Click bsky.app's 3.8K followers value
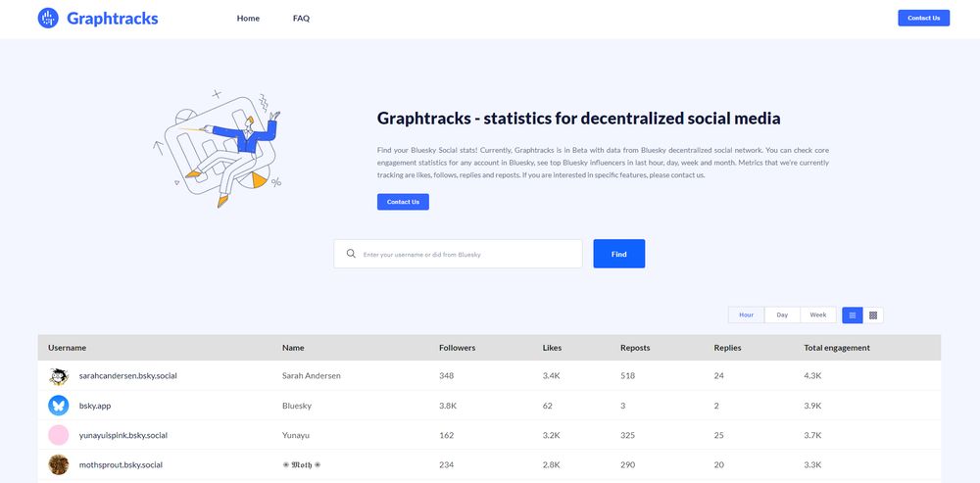This screenshot has height=483, width=980. 448,406
